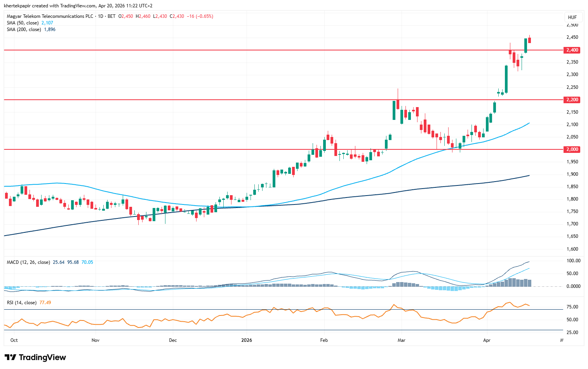Click the Oct label on time axis
The height and width of the screenshot is (369, 588).
coord(14,340)
